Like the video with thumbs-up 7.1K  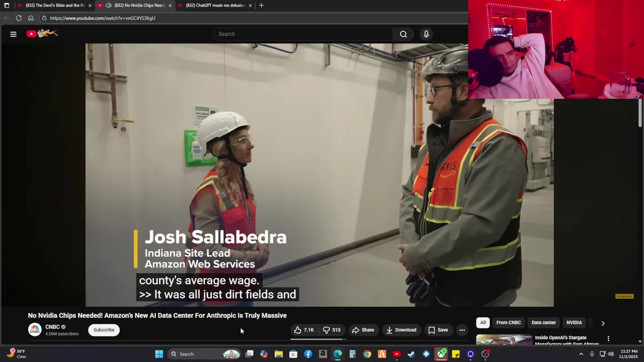point(304,330)
